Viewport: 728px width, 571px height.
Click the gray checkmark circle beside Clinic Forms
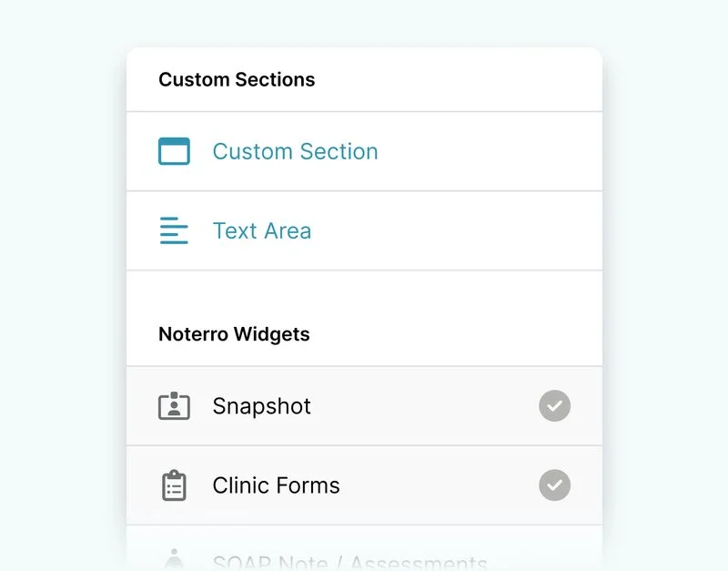[x=555, y=485]
